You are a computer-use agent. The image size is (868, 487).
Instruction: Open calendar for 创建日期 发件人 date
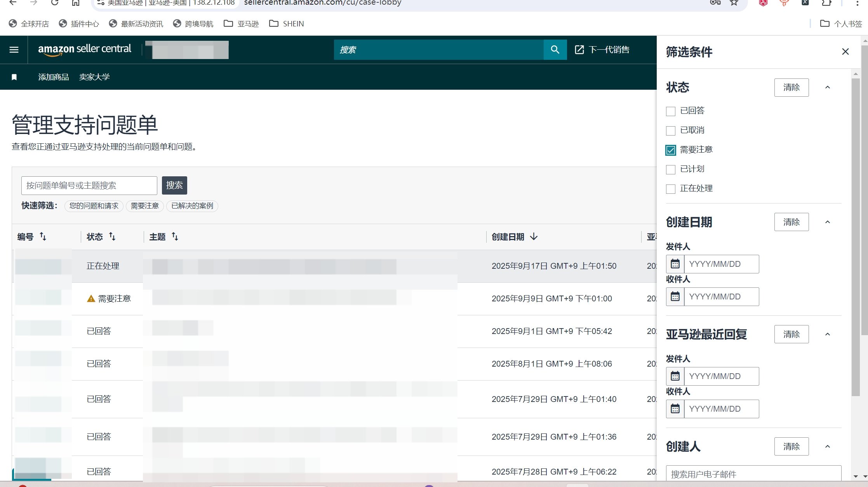(x=675, y=264)
